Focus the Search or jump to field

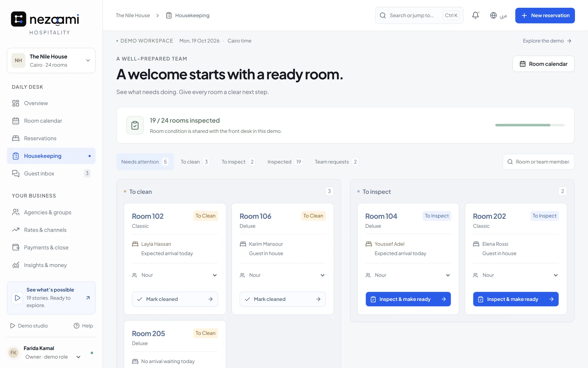click(419, 15)
